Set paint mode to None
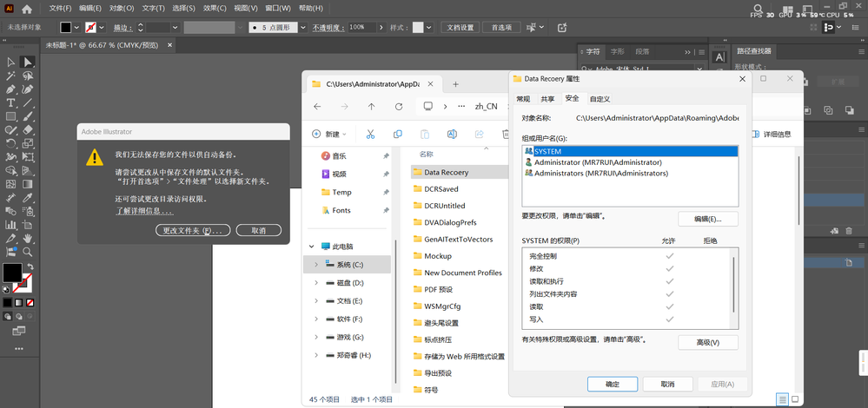This screenshot has width=868, height=408. pyautogui.click(x=30, y=302)
